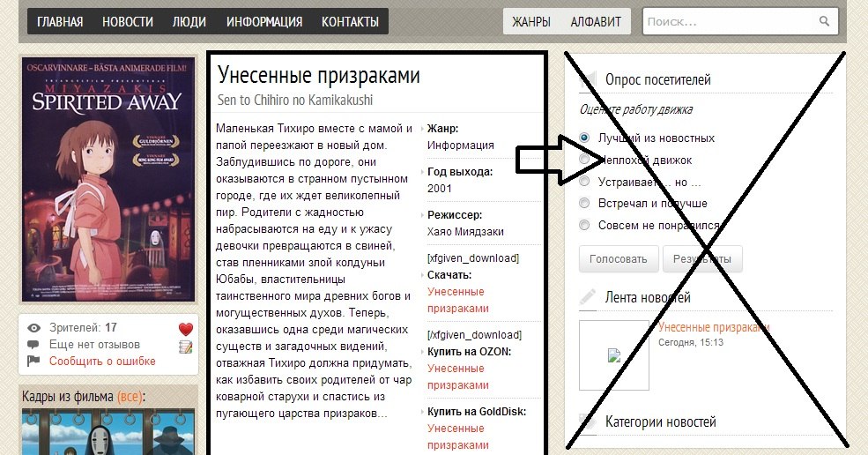Image resolution: width=868 pixels, height=455 pixels.
Task: Click the eye icon next to Зрителей
Action: 33,328
